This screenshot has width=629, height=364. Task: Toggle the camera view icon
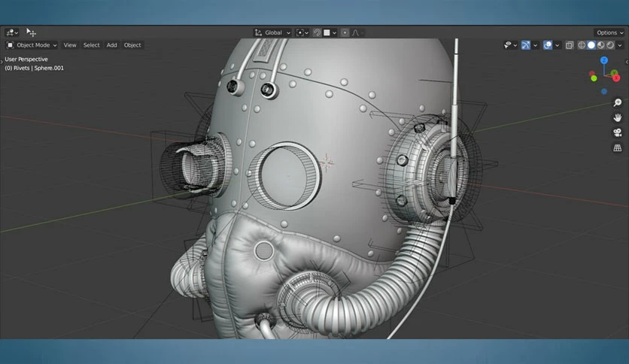click(x=618, y=132)
